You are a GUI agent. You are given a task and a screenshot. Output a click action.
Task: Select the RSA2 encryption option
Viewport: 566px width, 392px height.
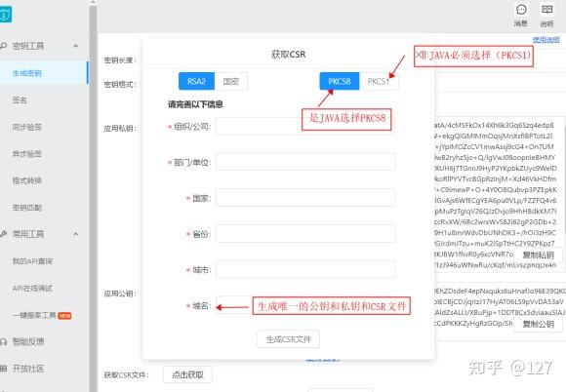(x=196, y=81)
